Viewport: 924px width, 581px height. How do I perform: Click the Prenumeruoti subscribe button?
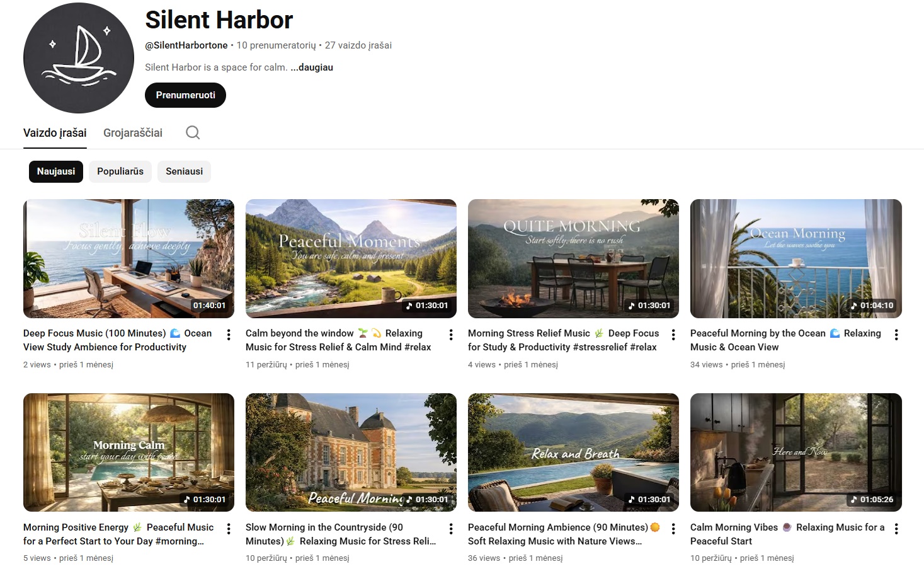pos(185,95)
